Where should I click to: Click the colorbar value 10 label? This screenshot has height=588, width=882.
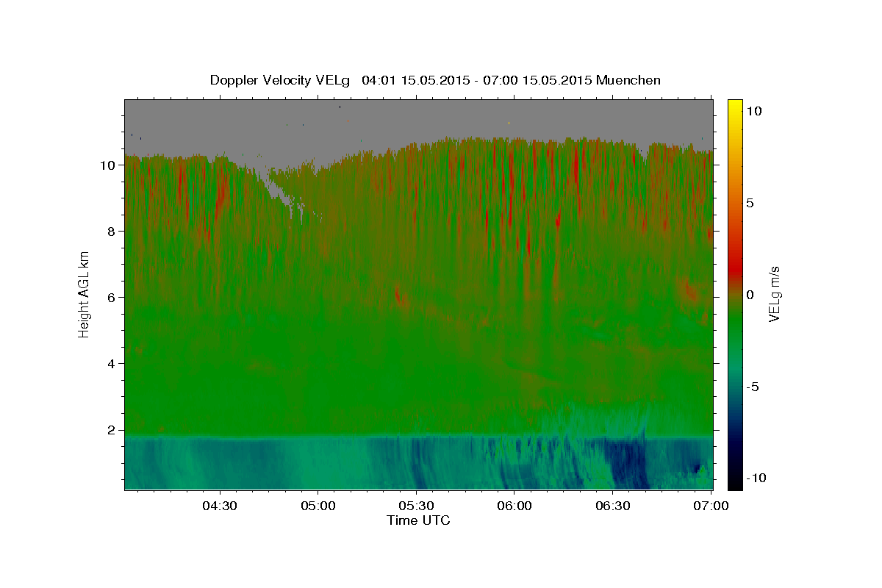753,111
